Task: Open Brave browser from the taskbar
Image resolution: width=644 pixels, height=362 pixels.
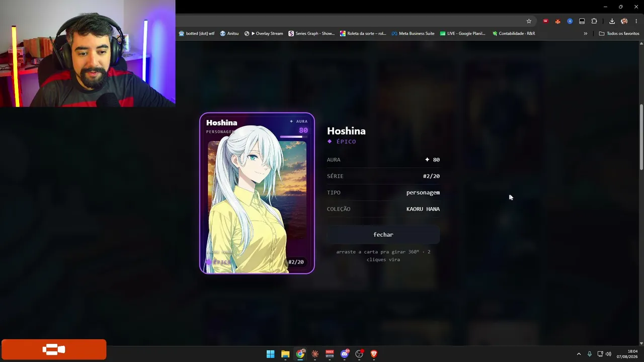Action: pyautogui.click(x=374, y=354)
